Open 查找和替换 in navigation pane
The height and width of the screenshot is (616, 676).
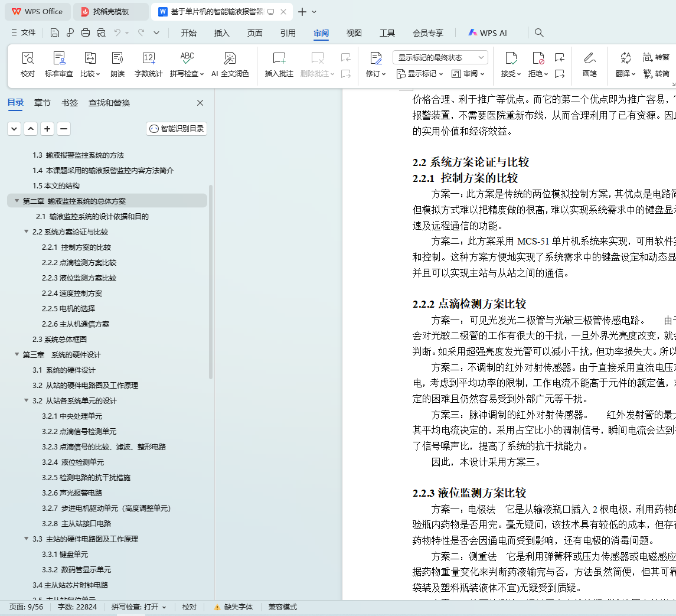[109, 103]
